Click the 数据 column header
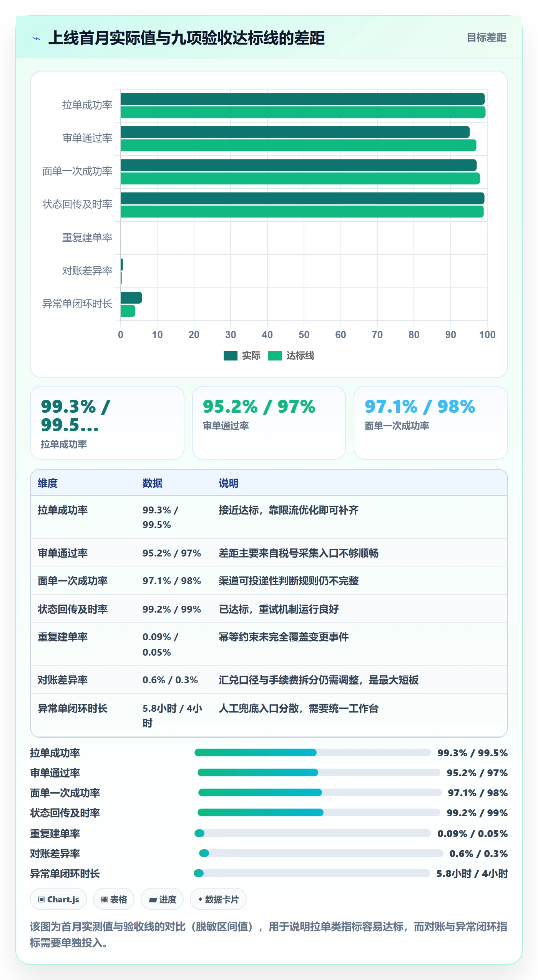This screenshot has height=980, width=538. (152, 483)
